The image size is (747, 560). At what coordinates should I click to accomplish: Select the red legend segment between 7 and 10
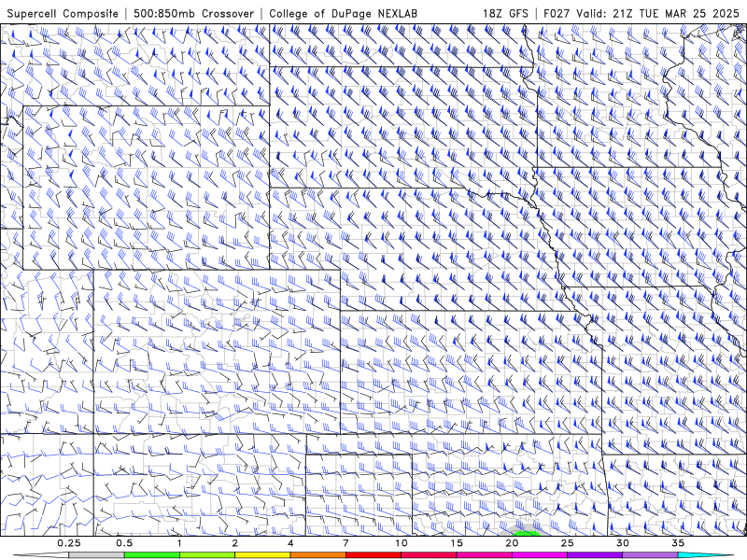[373, 555]
